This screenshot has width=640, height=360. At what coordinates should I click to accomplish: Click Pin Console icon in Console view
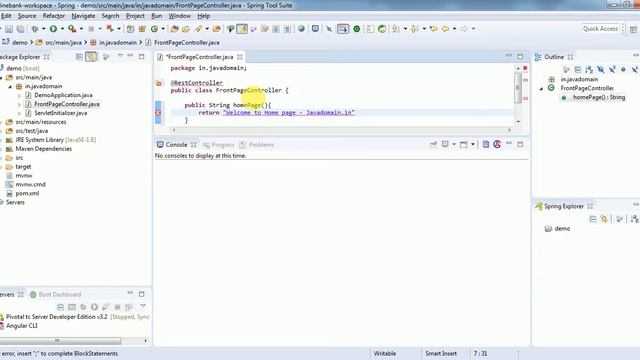pos(433,144)
